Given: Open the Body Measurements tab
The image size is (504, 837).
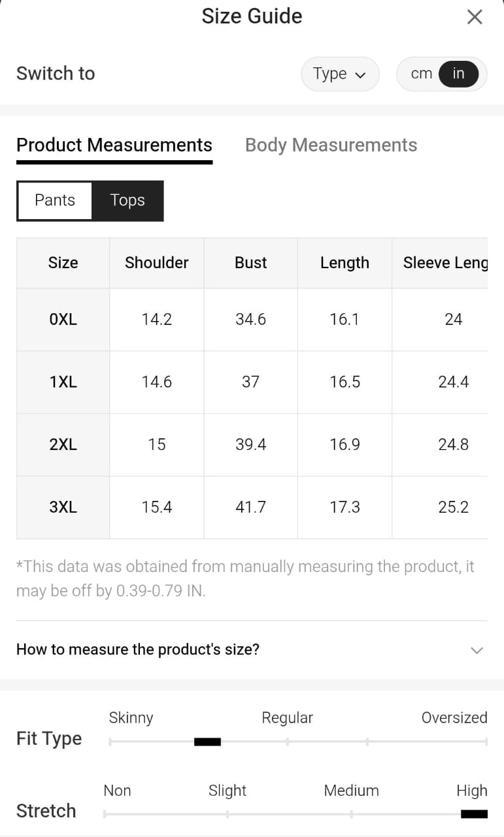Looking at the screenshot, I should (331, 145).
